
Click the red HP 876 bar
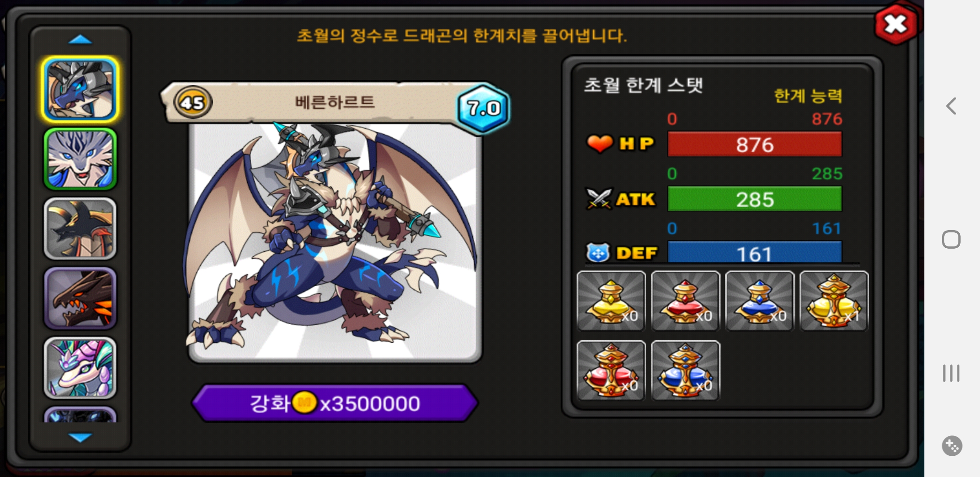click(755, 144)
